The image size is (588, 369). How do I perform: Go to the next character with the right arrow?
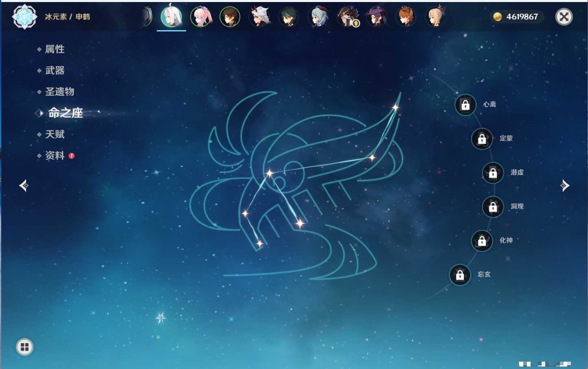pyautogui.click(x=565, y=186)
